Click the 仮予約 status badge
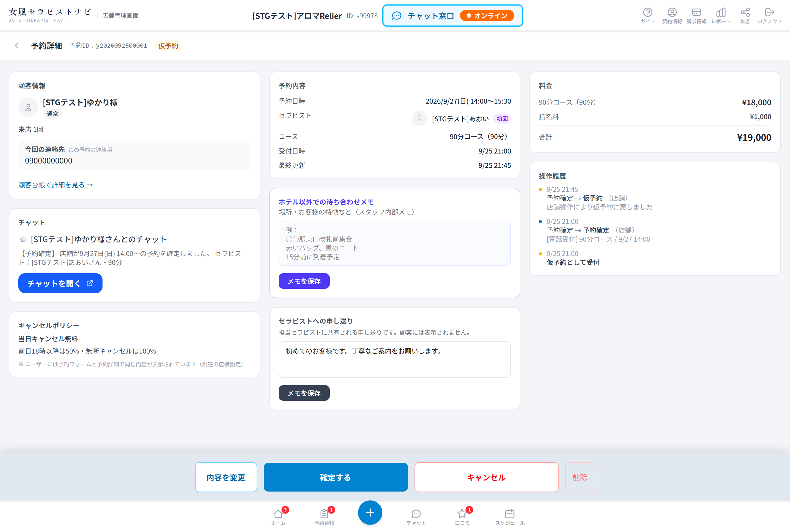The image size is (798, 532). (170, 46)
